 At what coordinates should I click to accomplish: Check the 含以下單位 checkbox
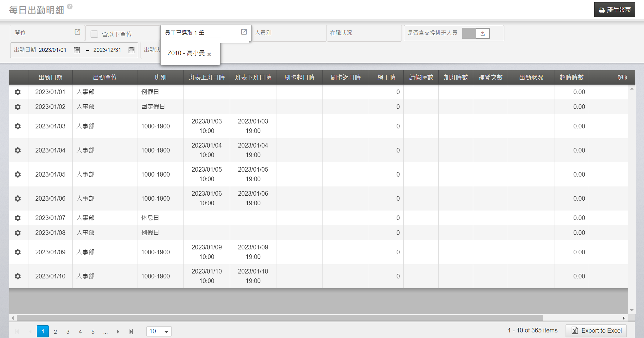pos(95,34)
